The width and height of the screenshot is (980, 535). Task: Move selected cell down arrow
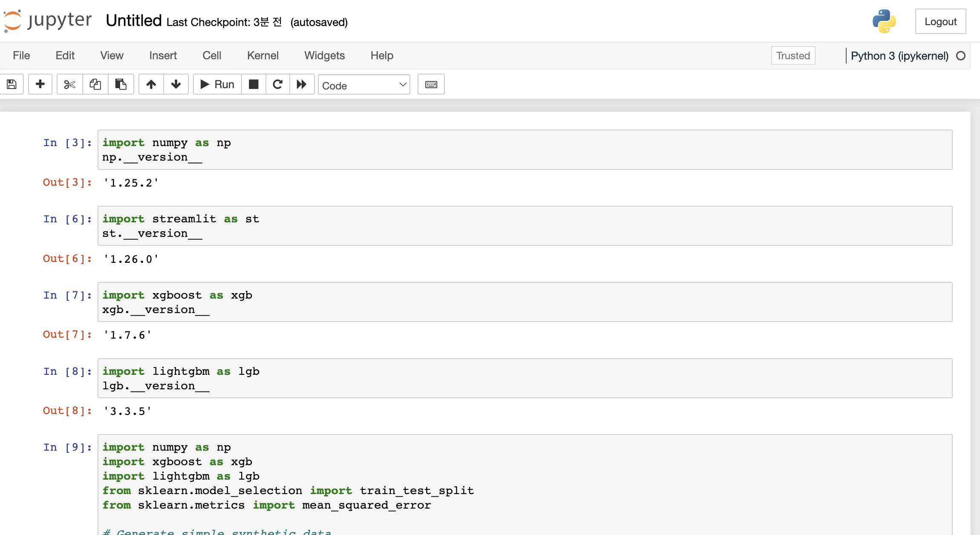(176, 84)
